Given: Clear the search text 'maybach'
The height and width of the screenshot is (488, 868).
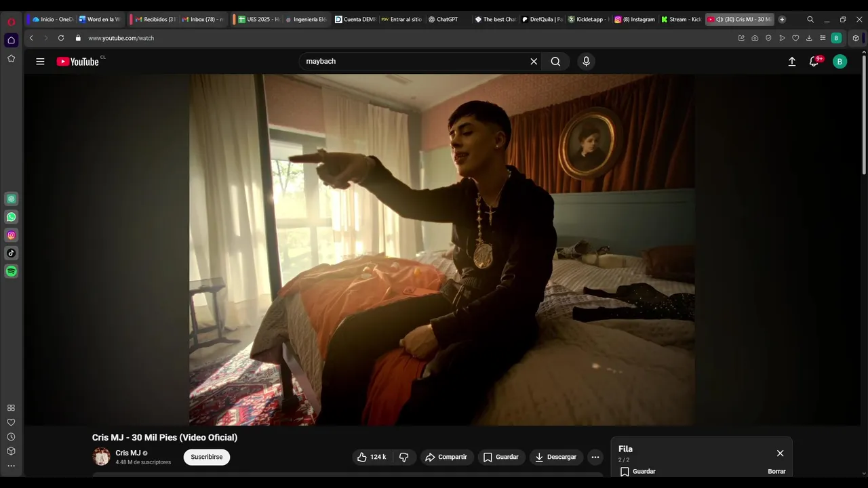Looking at the screenshot, I should (534, 62).
